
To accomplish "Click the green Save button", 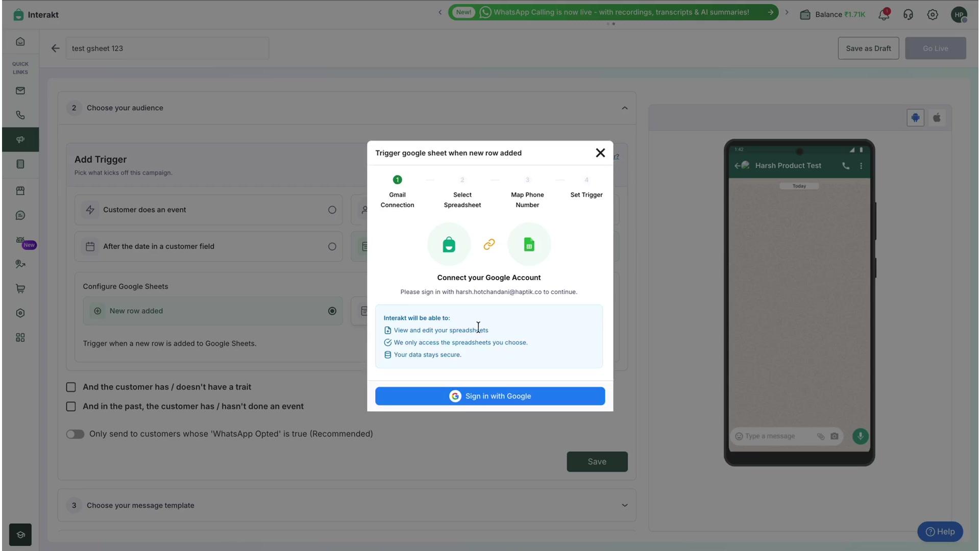I will click(x=597, y=462).
